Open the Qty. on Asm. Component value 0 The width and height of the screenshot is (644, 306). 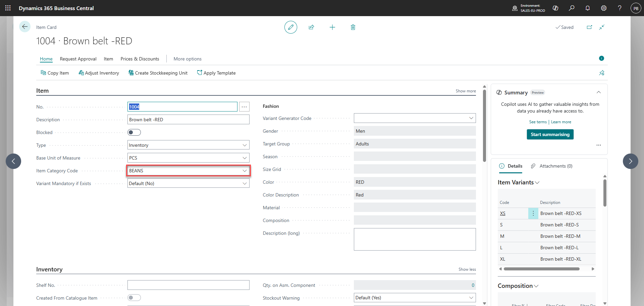tap(473, 285)
